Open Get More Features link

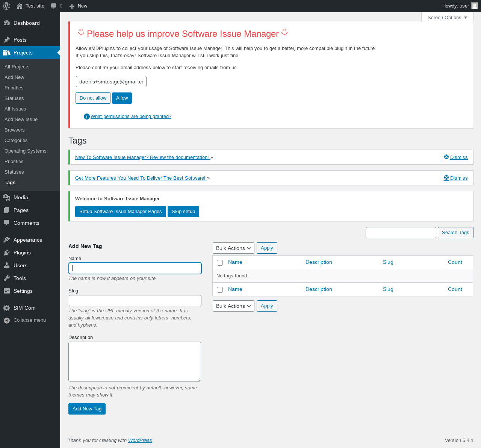pyautogui.click(x=141, y=178)
